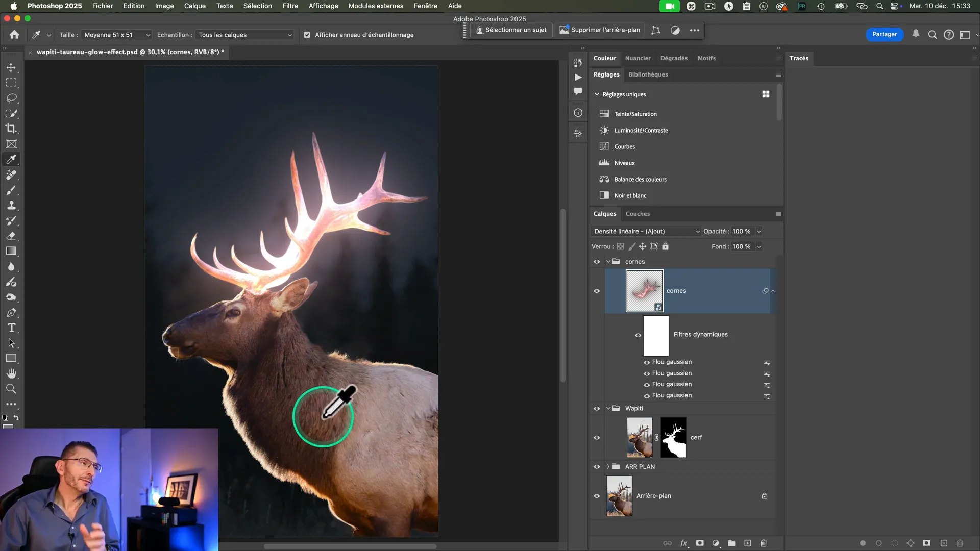Uncheck Afficher anneau d'échantillonnage checkbox

(307, 35)
